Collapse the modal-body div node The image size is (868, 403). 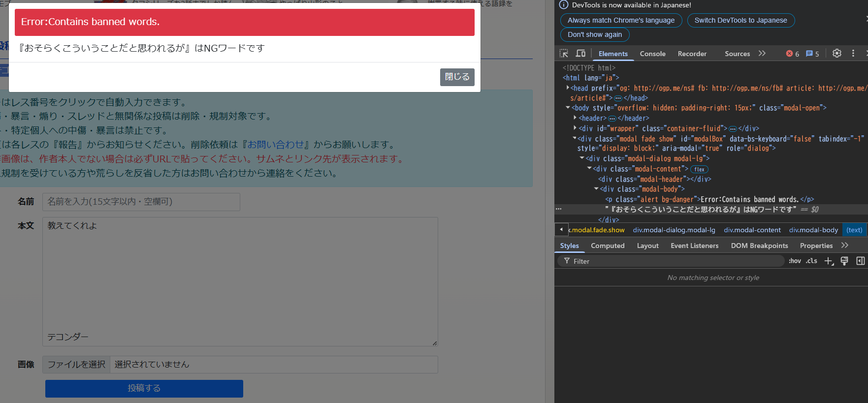(x=596, y=189)
